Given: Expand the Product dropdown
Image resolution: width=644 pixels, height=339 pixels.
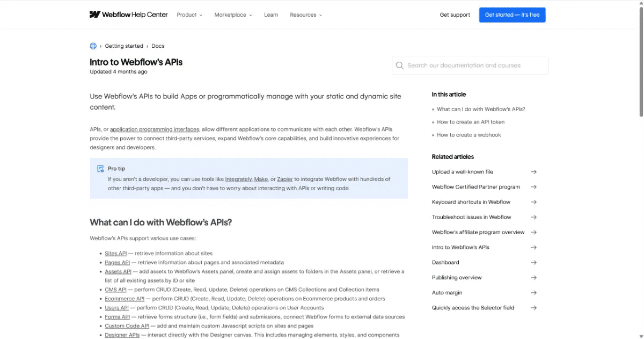Looking at the screenshot, I should click(189, 15).
